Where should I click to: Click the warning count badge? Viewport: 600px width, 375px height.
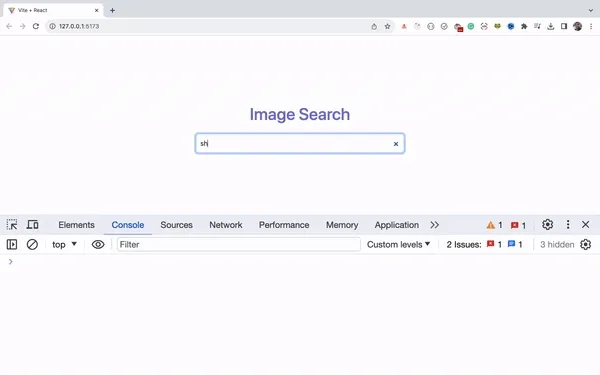pyautogui.click(x=494, y=225)
